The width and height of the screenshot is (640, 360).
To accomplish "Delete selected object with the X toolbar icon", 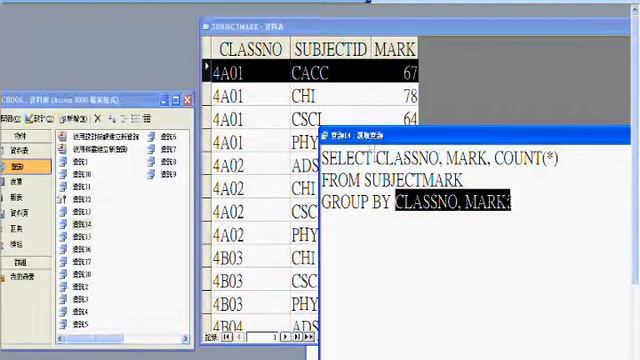I will 98,118.
